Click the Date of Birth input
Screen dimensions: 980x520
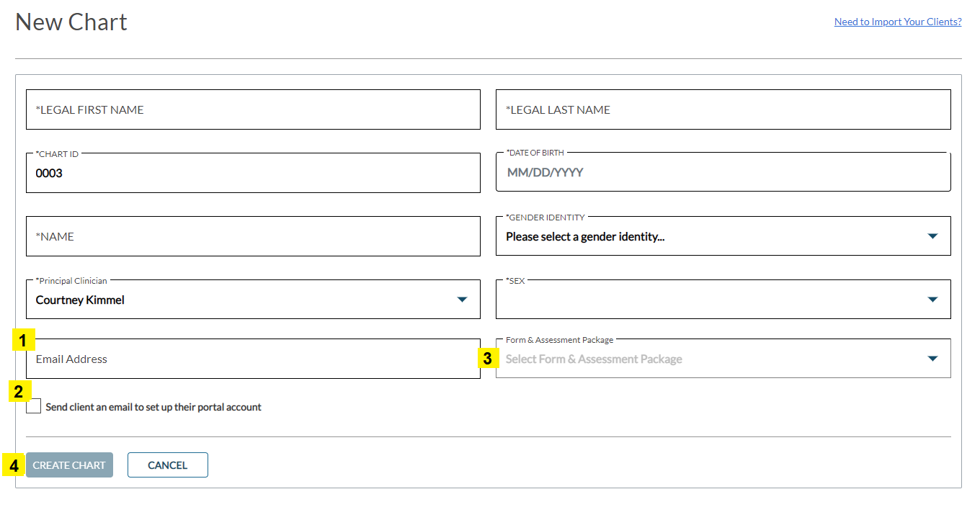(x=723, y=173)
